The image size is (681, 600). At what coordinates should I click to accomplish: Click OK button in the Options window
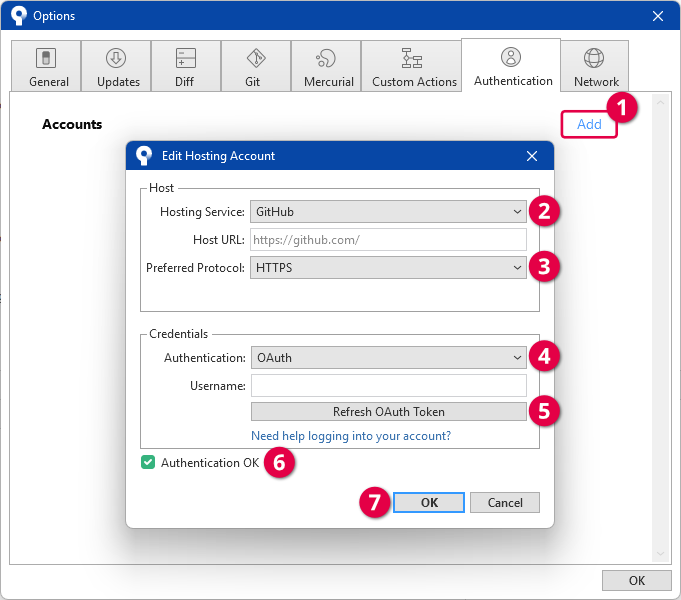(x=637, y=581)
